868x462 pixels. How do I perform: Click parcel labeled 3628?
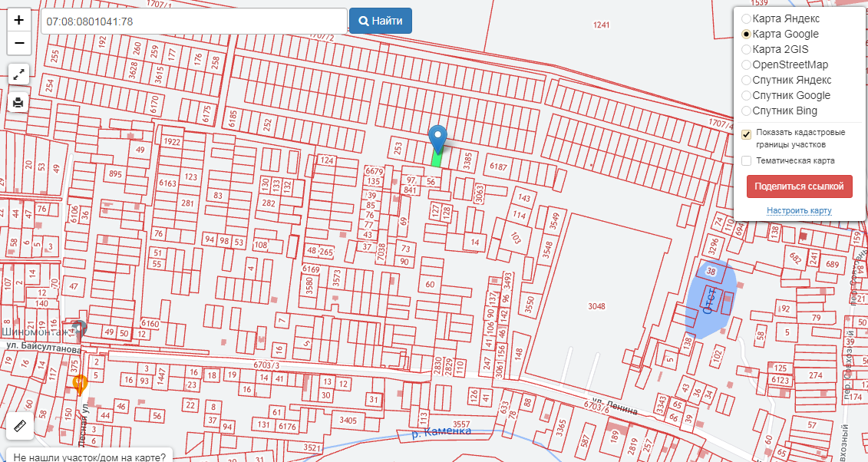[133, 71]
